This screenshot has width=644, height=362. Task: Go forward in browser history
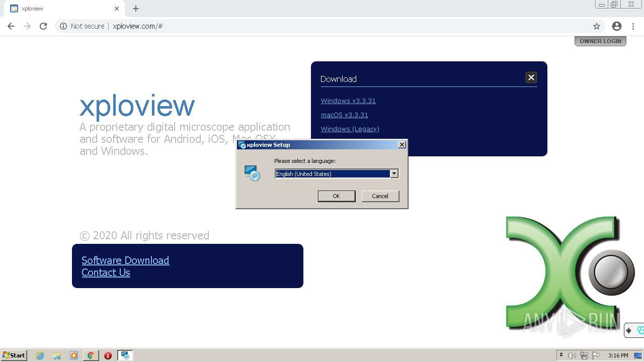[27, 26]
